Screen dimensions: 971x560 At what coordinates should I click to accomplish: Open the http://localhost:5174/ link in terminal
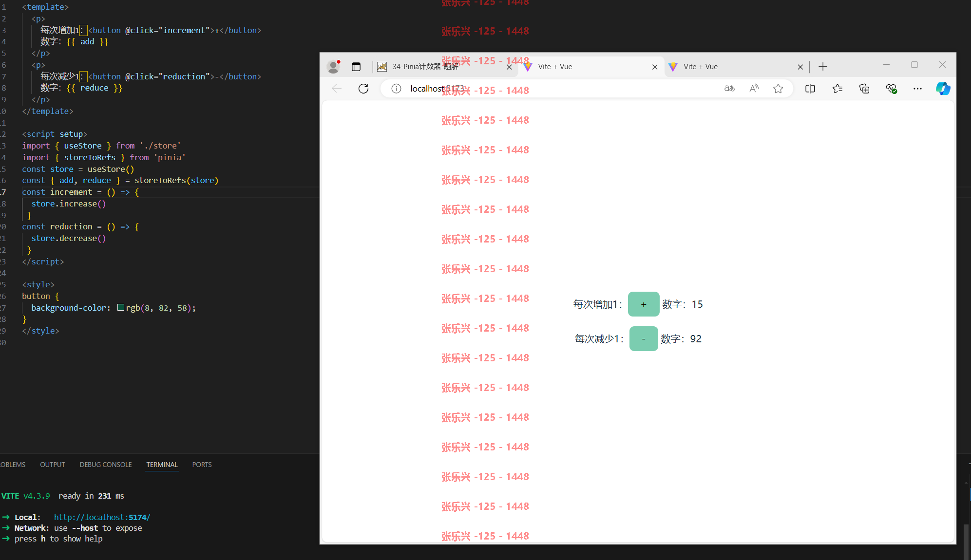click(102, 517)
